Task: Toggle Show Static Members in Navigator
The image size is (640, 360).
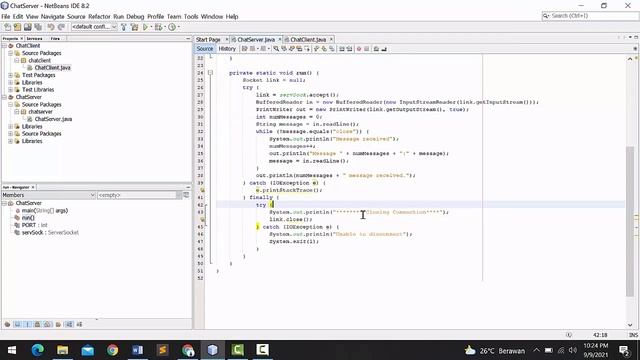Action: [27, 324]
